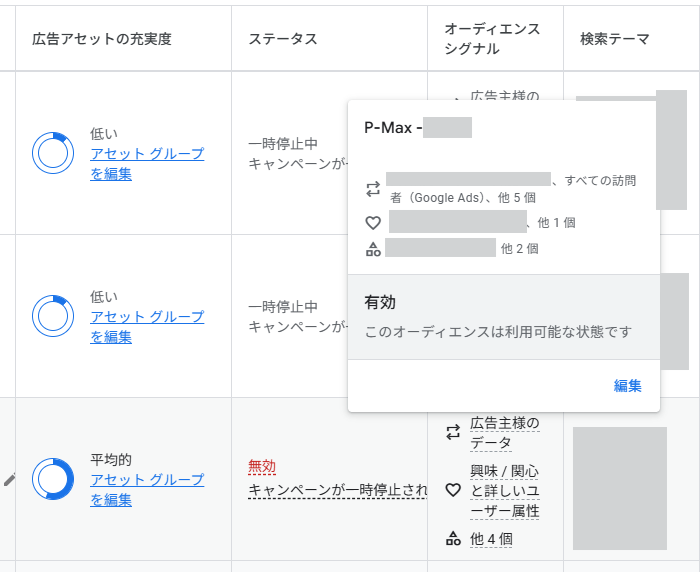Click the 広告アセットの充実度 column header
The image size is (700, 572).
click(102, 39)
